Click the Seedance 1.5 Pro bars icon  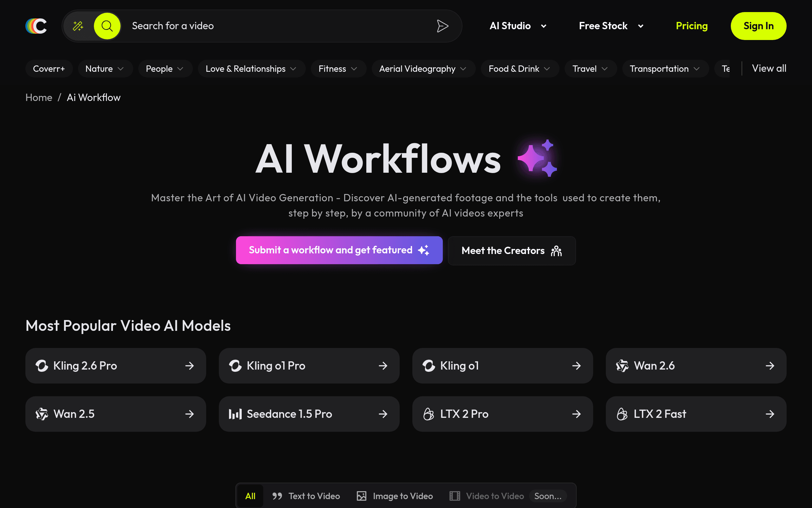click(x=235, y=414)
